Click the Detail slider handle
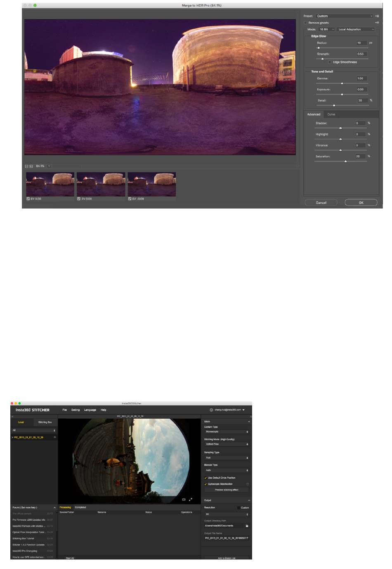392x569 pixels. pos(334,106)
